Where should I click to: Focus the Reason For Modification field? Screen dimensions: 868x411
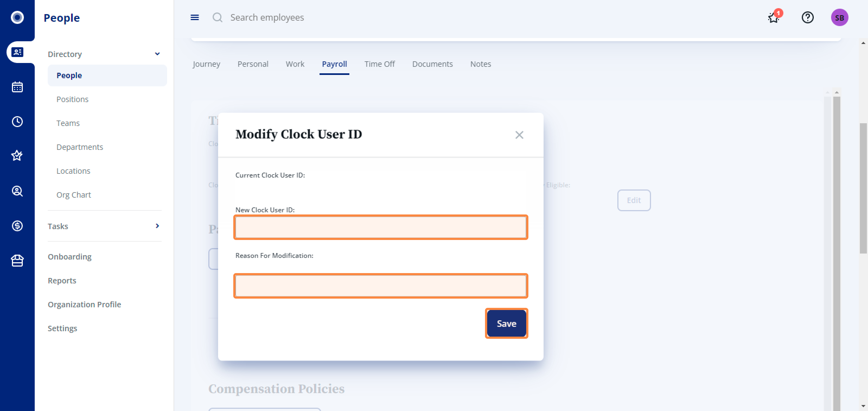[380, 286]
